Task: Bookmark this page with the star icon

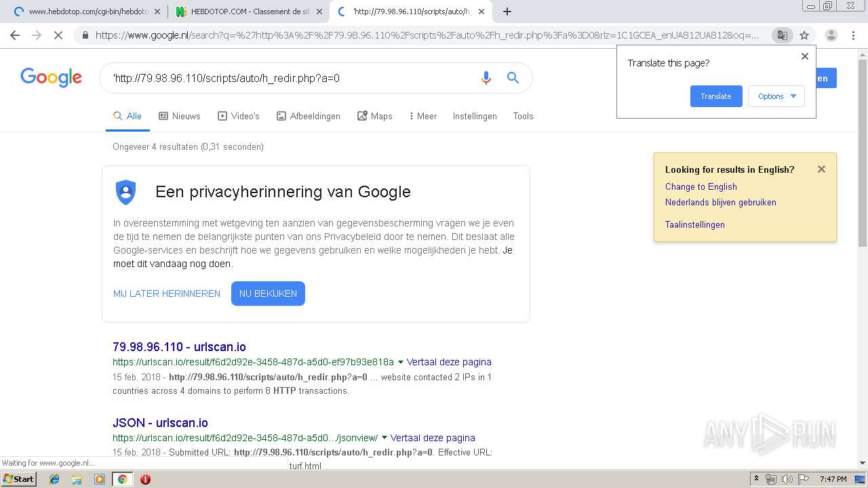Action: [x=804, y=35]
